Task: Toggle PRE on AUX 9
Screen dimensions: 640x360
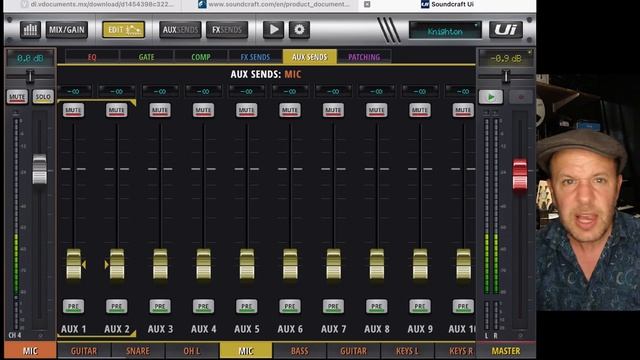Action: point(420,307)
